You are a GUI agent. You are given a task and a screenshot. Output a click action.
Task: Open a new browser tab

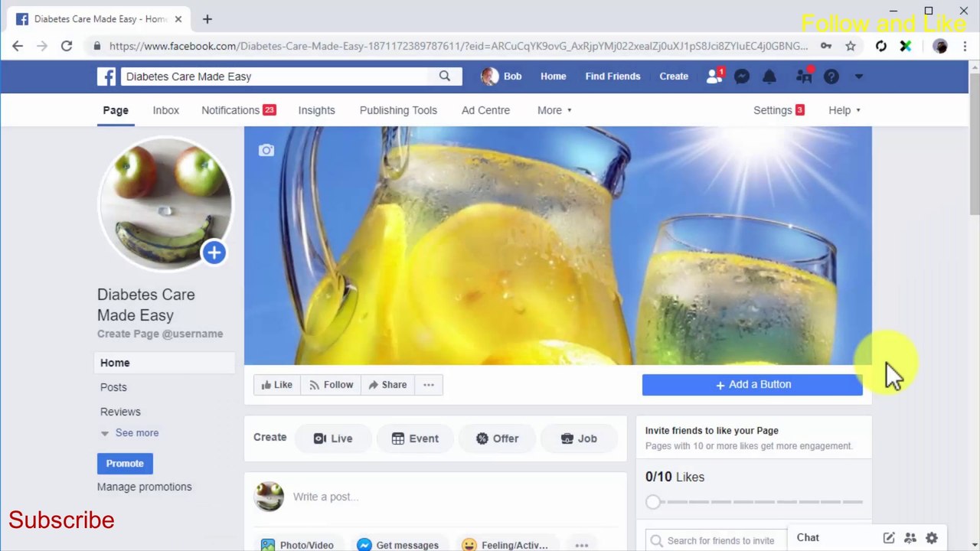[x=207, y=19]
